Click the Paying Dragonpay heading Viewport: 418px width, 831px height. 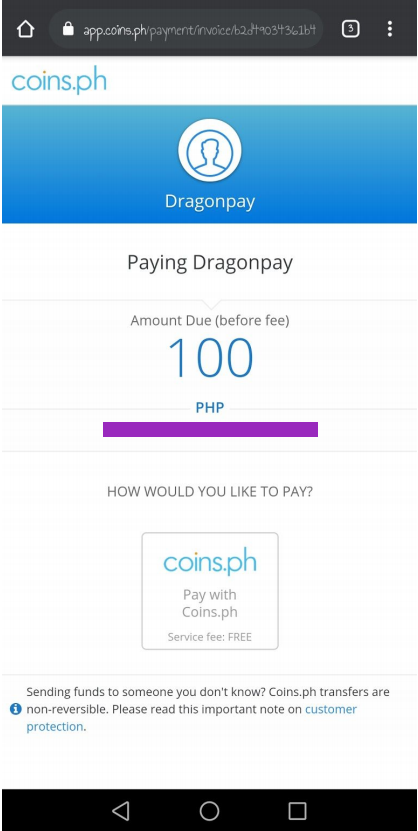[210, 263]
